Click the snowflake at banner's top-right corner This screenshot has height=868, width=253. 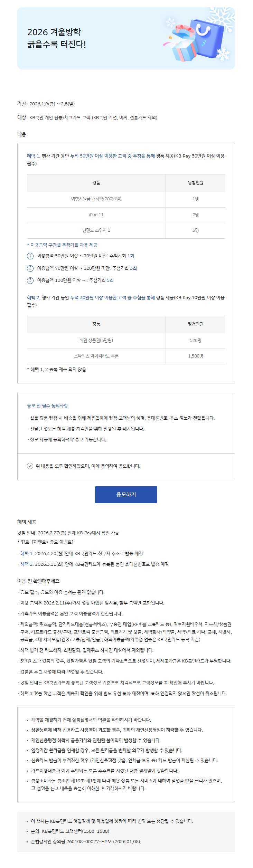[x=224, y=16]
